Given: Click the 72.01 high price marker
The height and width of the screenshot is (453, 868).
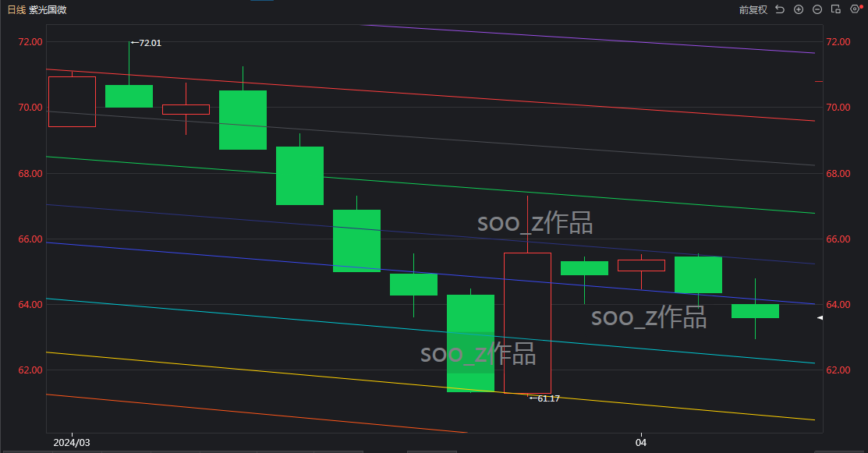Looking at the screenshot, I should 147,43.
